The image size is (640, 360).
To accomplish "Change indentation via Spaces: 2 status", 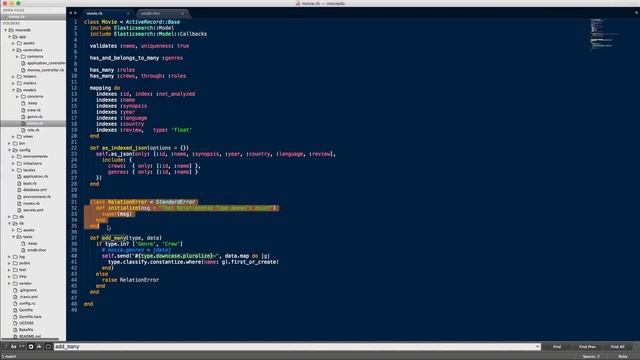I will [591, 356].
